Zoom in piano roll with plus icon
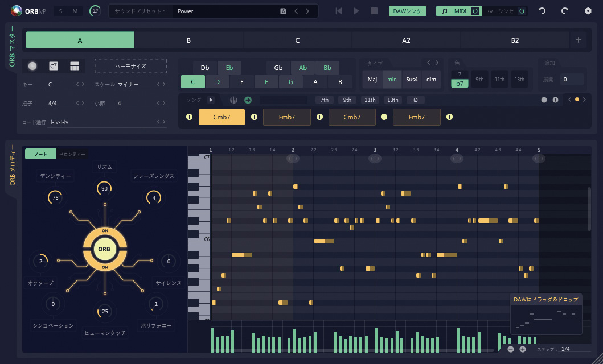Screen dimensions: 603x364 (523, 349)
